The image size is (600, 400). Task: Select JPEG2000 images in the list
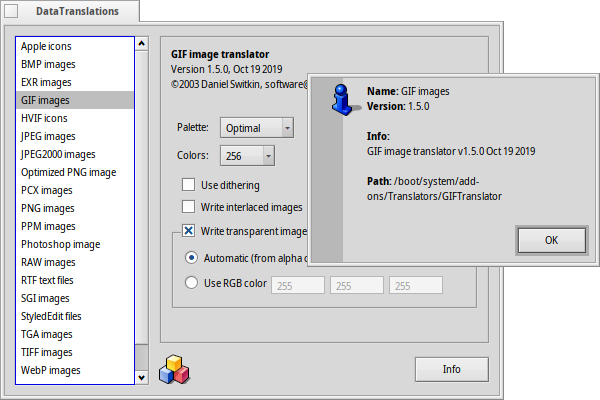tap(58, 154)
